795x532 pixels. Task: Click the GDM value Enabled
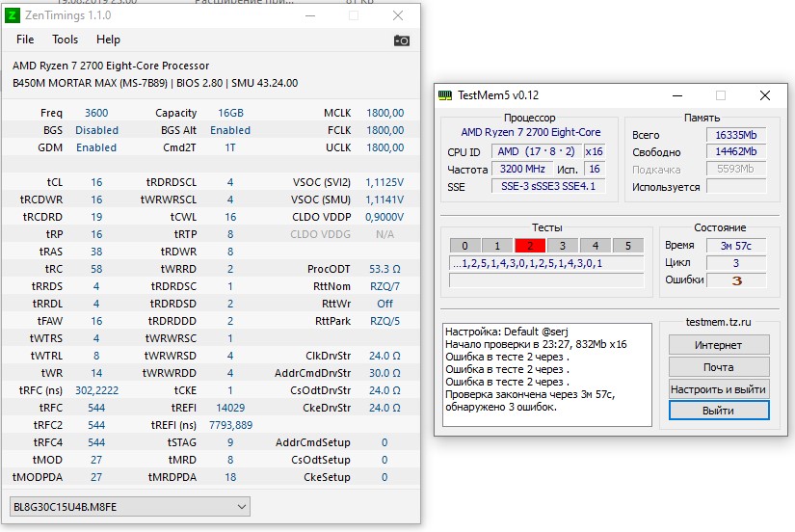click(96, 147)
